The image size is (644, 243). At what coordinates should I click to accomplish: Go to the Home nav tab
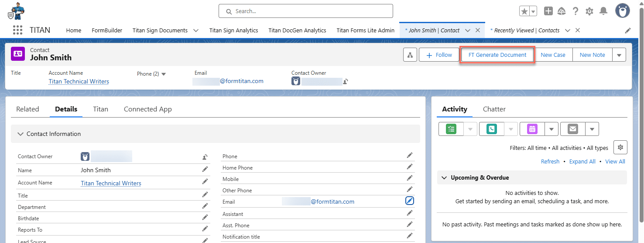(x=74, y=31)
